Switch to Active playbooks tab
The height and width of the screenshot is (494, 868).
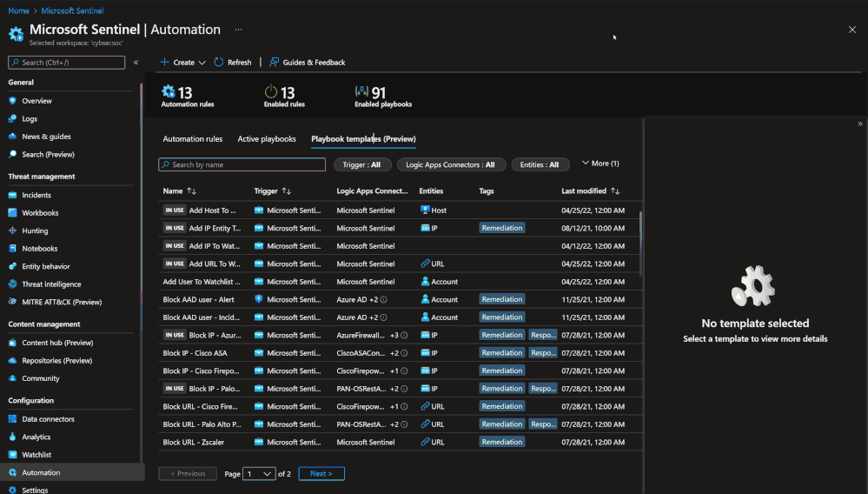[267, 139]
